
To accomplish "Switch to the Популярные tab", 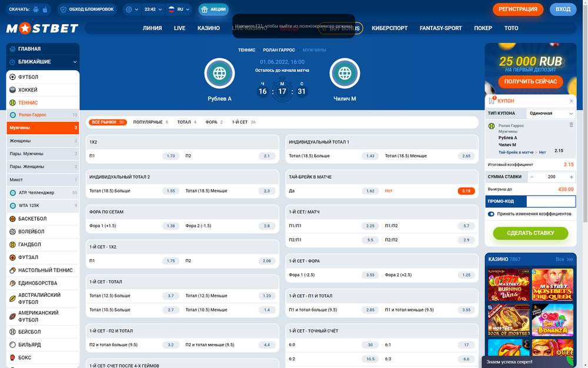I will click(x=151, y=122).
